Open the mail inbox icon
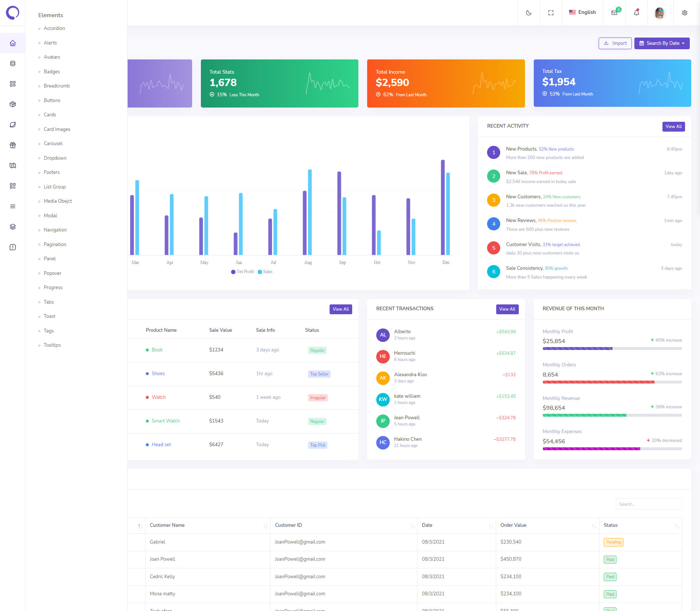Image resolution: width=700 pixels, height=611 pixels. coord(614,13)
